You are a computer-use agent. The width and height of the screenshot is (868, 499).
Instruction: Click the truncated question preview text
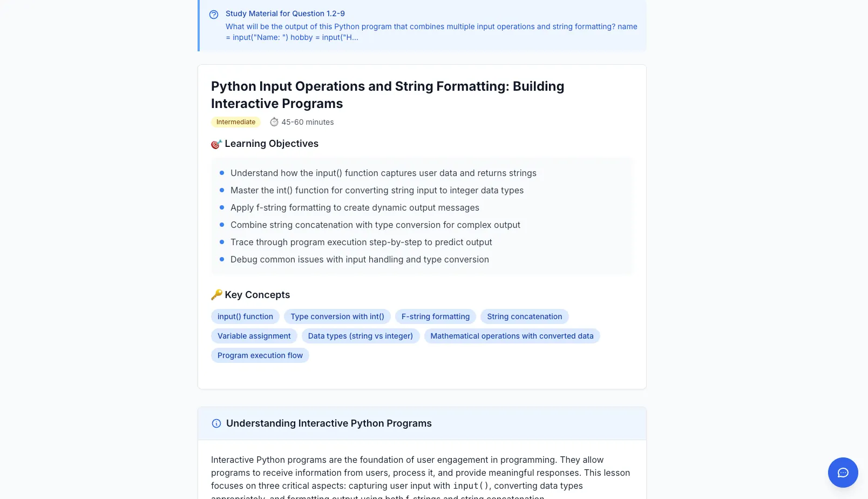pyautogui.click(x=431, y=32)
